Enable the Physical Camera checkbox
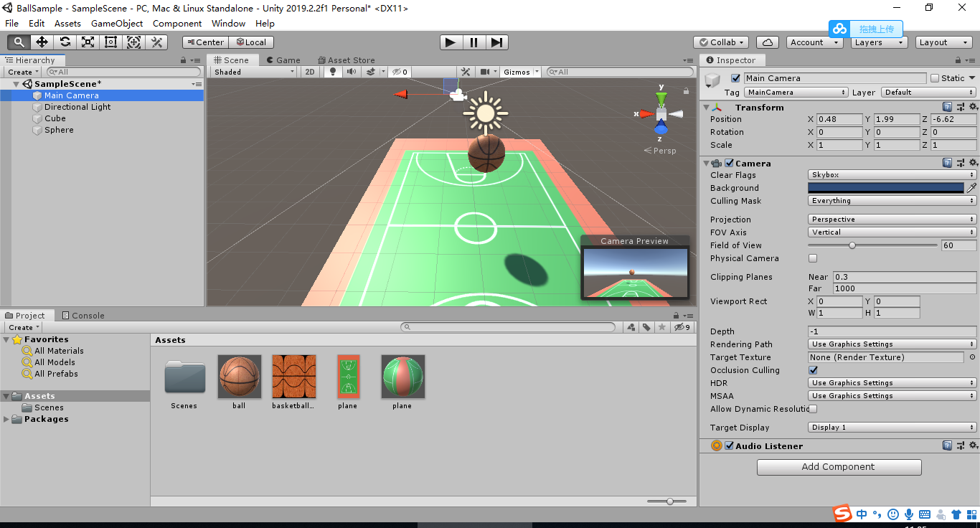Viewport: 980px width, 528px height. [x=814, y=258]
